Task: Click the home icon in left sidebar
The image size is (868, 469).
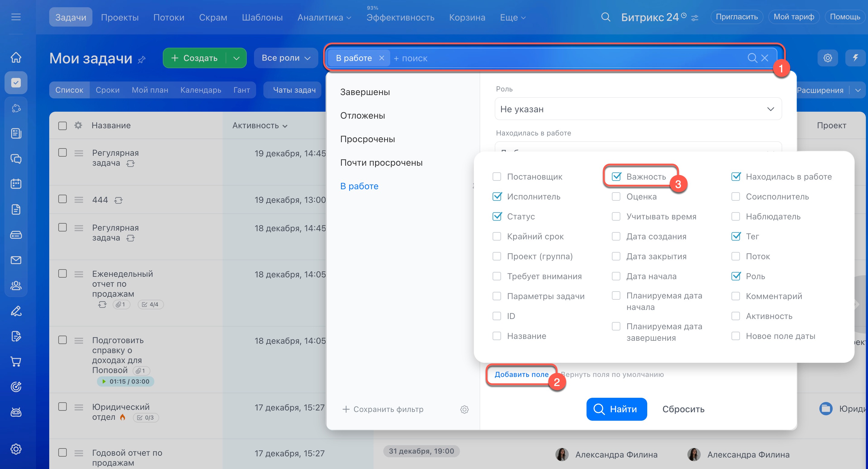Action: 16,58
